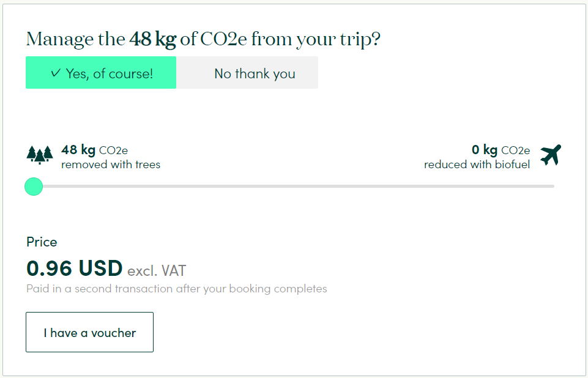Viewport: 588px width, 378px height.
Task: Click the right end of the slider track
Action: pyautogui.click(x=552, y=187)
